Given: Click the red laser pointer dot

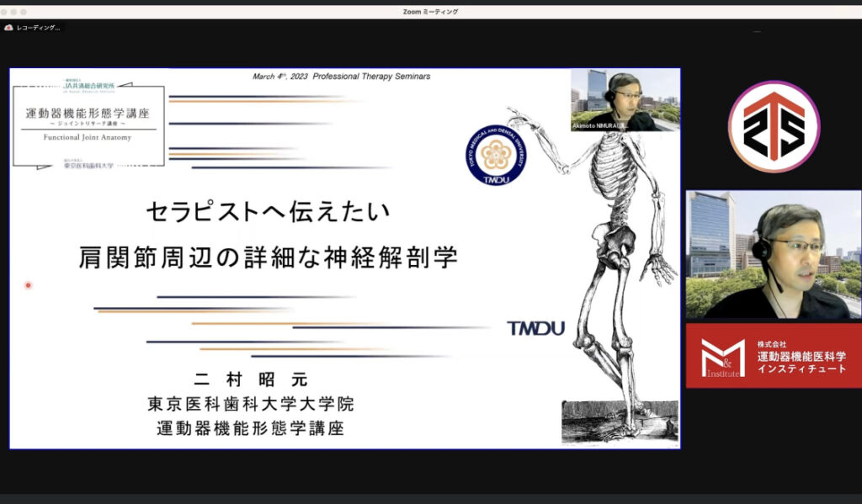Looking at the screenshot, I should coord(28,285).
